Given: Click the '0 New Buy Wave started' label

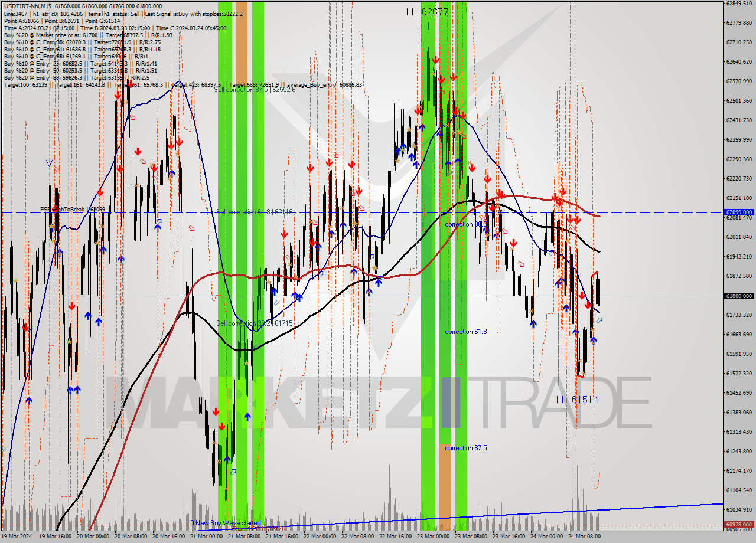Looking at the screenshot, I should (226, 523).
